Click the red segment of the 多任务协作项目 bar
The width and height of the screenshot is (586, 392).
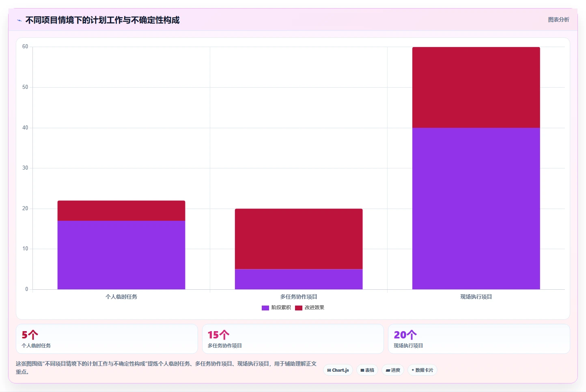pyautogui.click(x=299, y=239)
